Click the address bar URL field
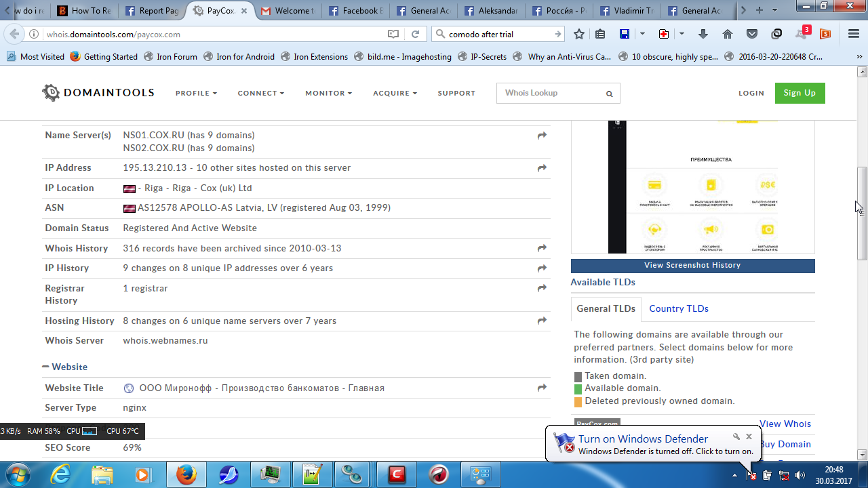868x488 pixels. (x=214, y=34)
